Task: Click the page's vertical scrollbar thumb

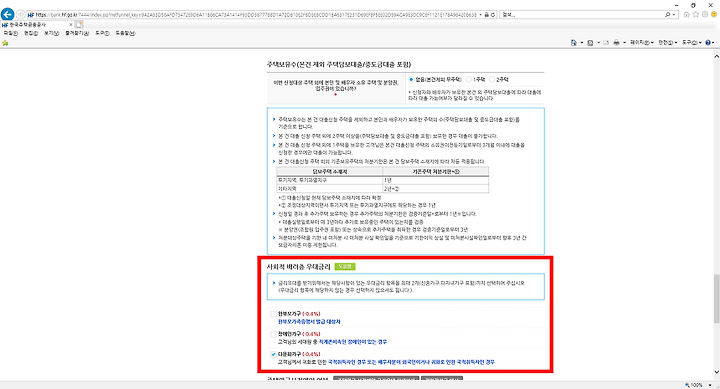Action: (716, 298)
